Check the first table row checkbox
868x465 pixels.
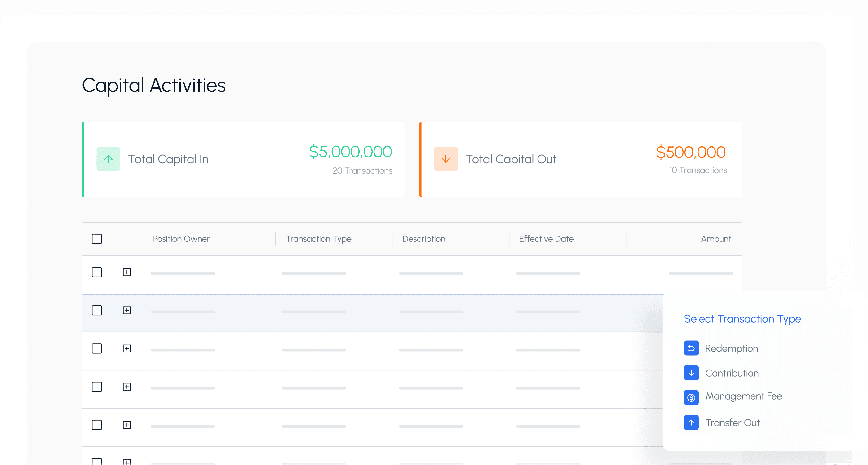click(x=97, y=272)
